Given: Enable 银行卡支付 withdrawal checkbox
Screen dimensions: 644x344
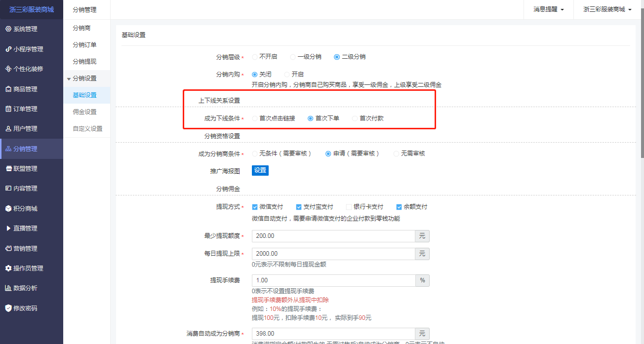Looking at the screenshot, I should pos(349,207).
